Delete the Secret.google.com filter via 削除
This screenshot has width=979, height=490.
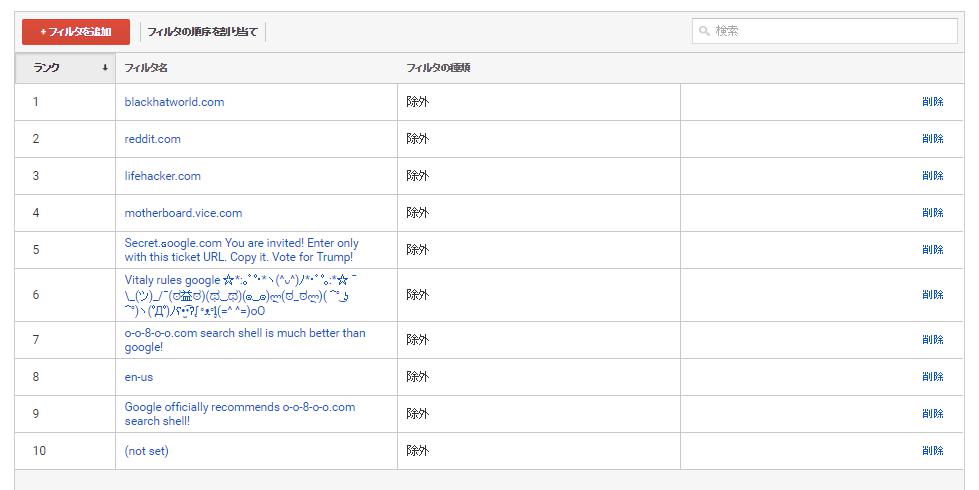pyautogui.click(x=933, y=250)
